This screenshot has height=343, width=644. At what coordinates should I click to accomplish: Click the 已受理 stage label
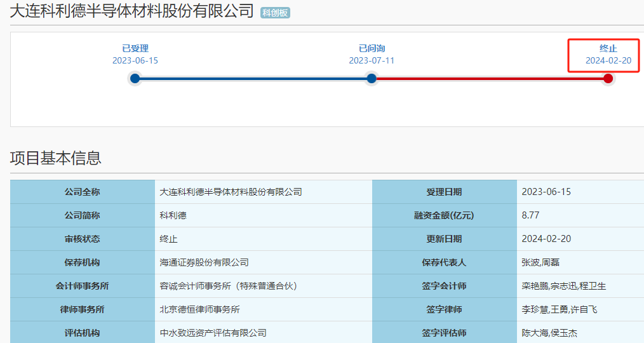pos(135,48)
